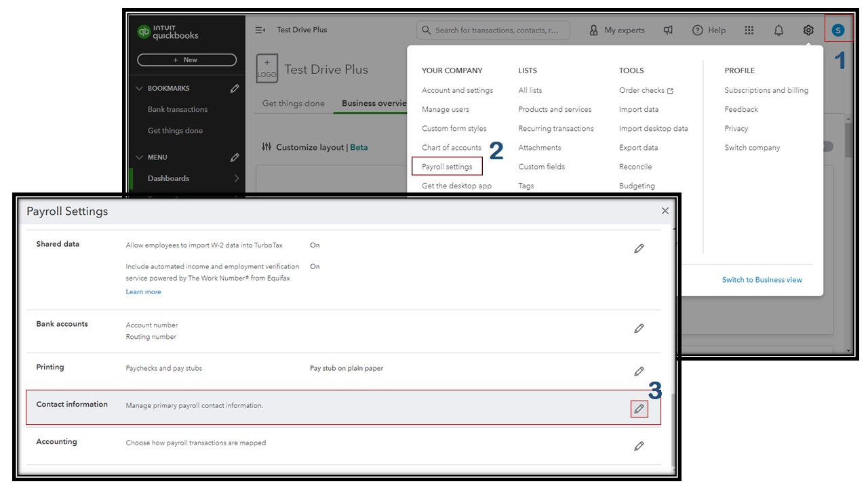This screenshot has width=868, height=488.
Task: Open Custom form styles
Action: [454, 128]
